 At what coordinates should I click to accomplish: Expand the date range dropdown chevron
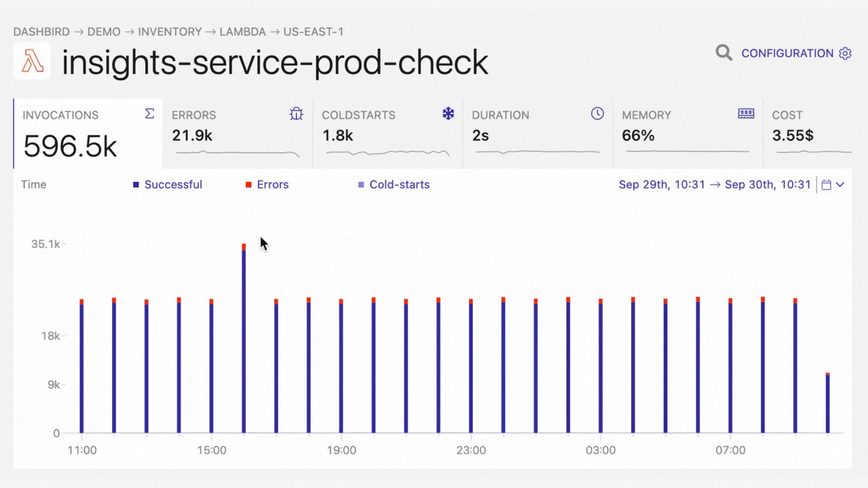pos(840,184)
